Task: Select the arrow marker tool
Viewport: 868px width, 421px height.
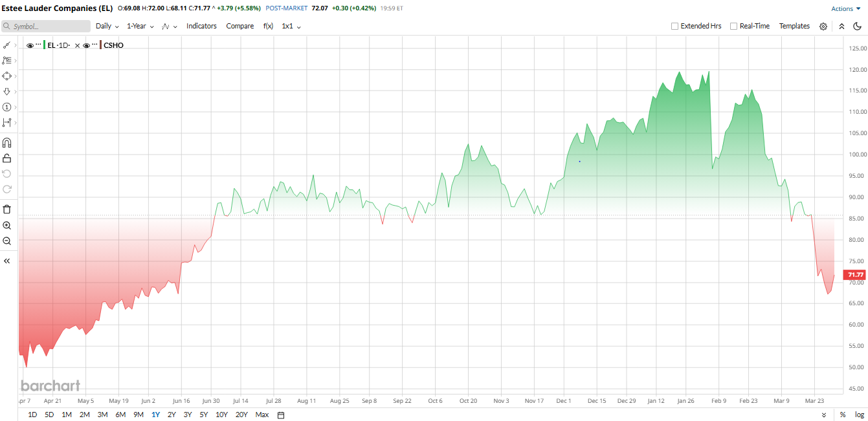Action: coord(6,91)
